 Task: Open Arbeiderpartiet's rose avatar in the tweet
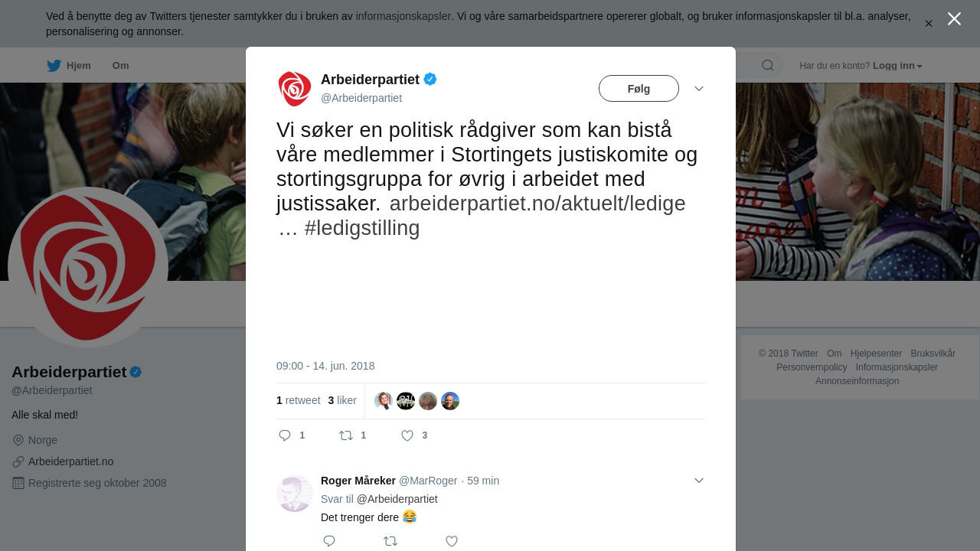tap(295, 89)
